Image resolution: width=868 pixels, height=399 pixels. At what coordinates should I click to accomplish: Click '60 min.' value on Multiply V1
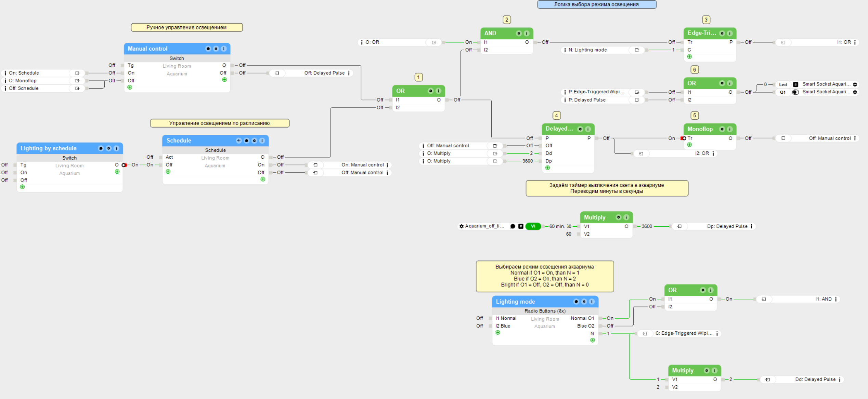pos(557,226)
